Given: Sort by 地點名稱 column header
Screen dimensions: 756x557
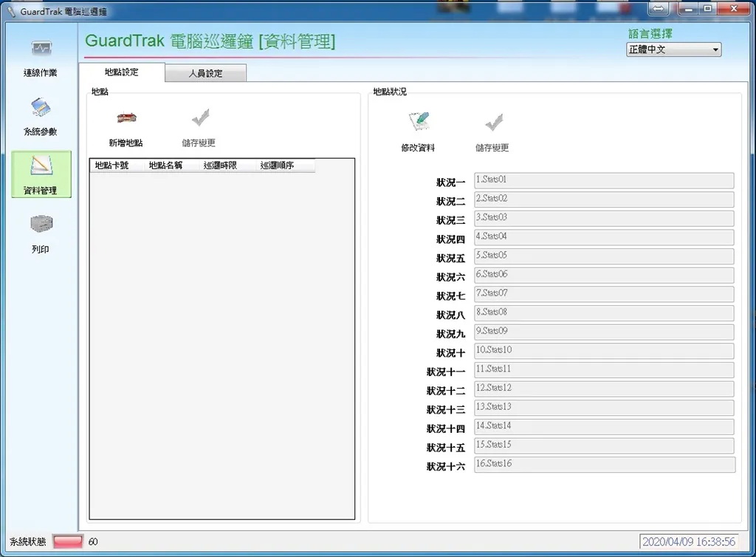Looking at the screenshot, I should [171, 165].
